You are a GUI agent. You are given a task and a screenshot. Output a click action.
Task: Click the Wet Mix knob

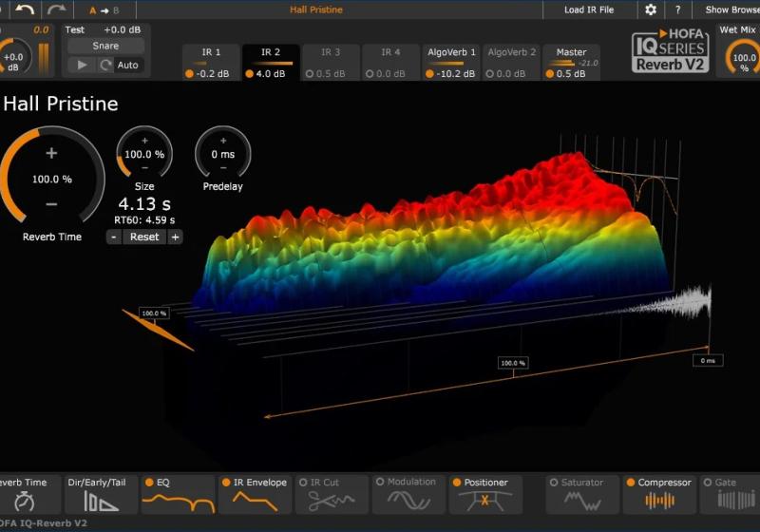(x=743, y=58)
